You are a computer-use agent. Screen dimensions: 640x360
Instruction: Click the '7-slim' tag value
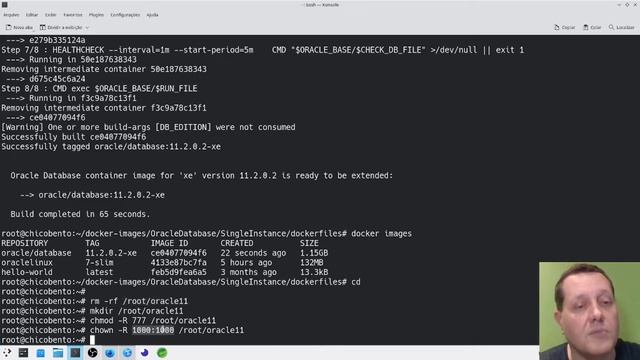tap(99, 262)
